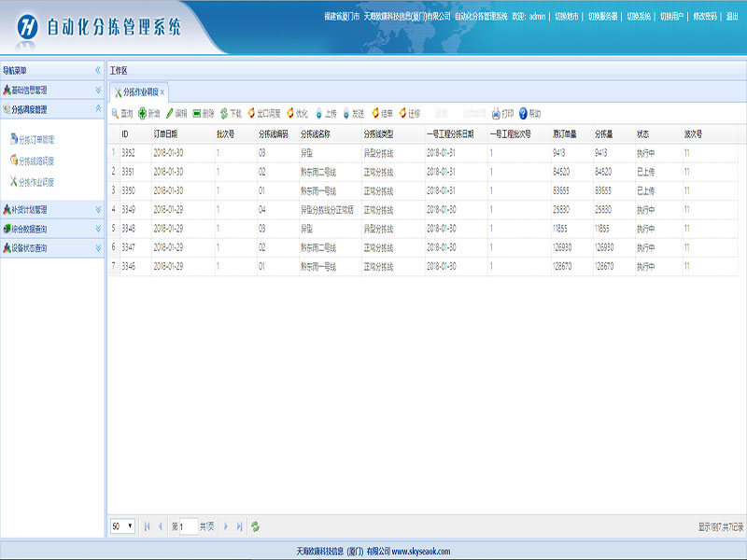
Task: Collapse the 分拣调度管理 sidebar section
Action: click(98, 109)
